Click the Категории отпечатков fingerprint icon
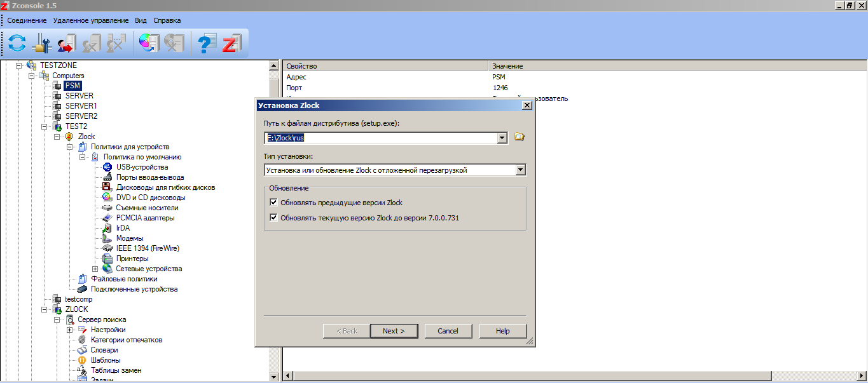This screenshot has width=868, height=383. click(x=82, y=340)
